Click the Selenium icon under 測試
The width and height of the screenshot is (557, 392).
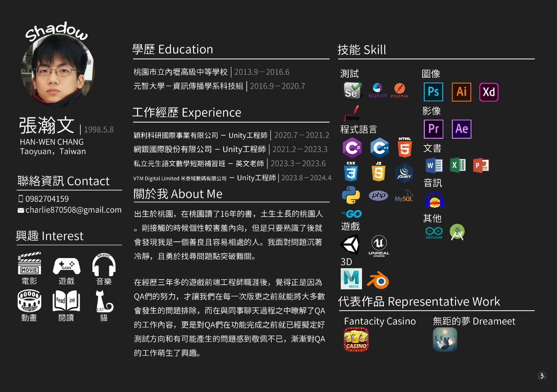point(352,90)
